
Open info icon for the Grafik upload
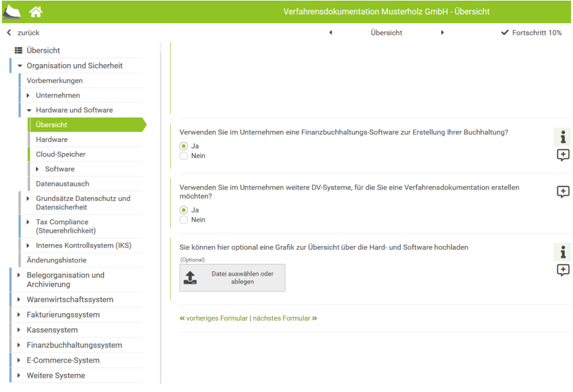tap(563, 251)
